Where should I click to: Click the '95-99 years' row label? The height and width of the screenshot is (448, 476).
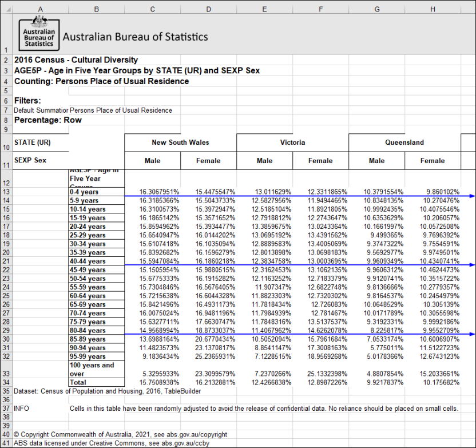(97, 356)
